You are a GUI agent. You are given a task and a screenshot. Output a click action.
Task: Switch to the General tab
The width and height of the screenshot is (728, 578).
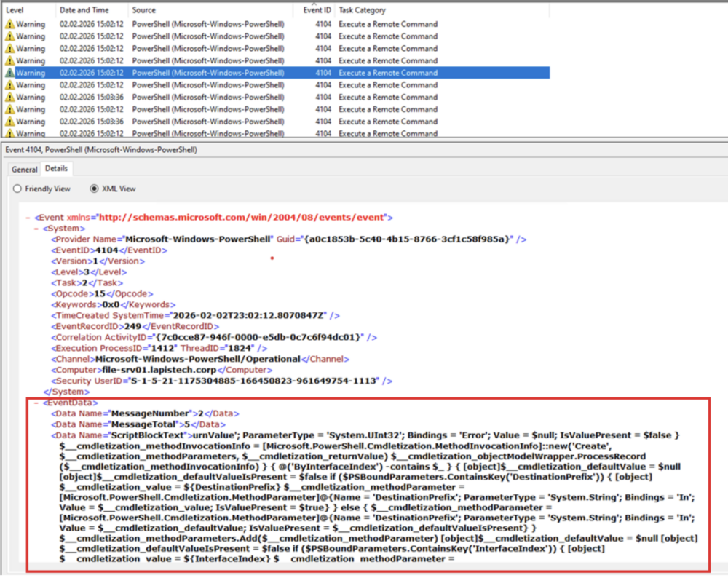coord(24,169)
